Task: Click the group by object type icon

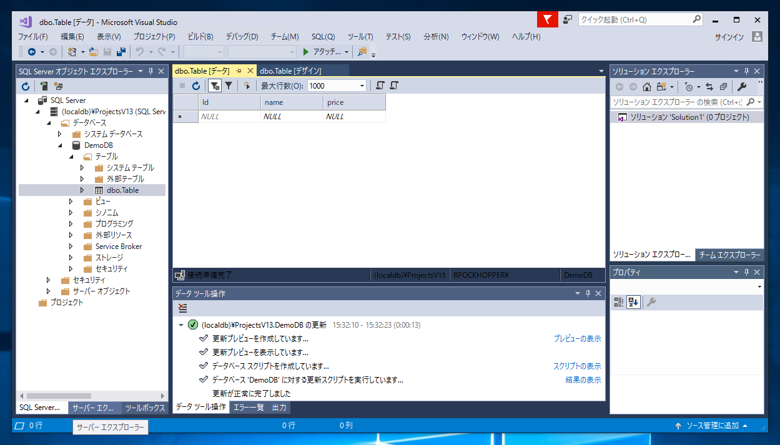Action: (x=58, y=87)
